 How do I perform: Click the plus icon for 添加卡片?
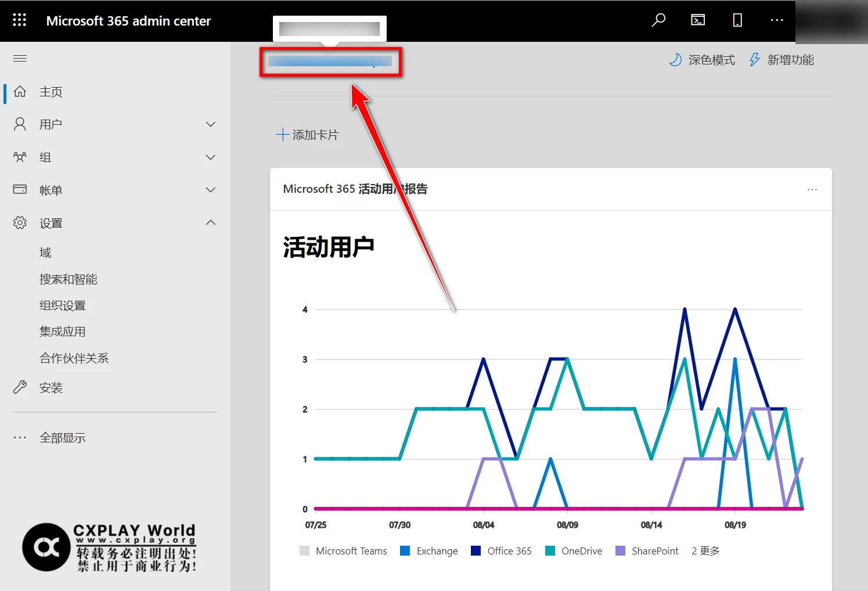283,135
